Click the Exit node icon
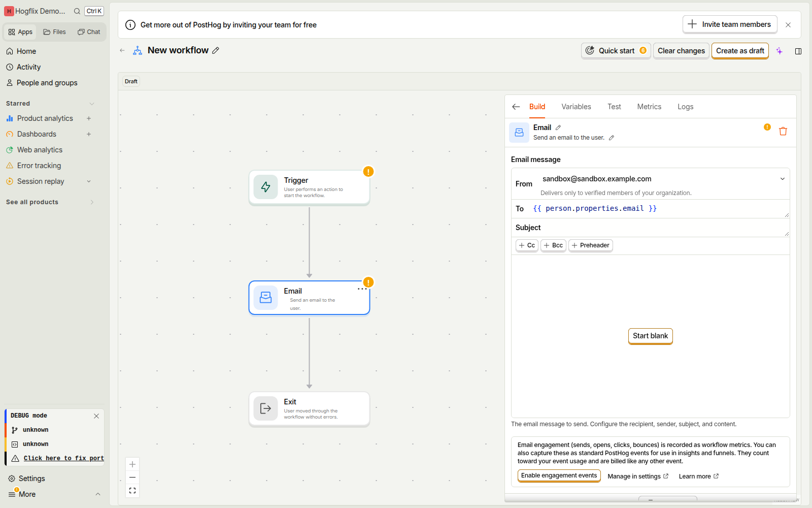 click(265, 408)
